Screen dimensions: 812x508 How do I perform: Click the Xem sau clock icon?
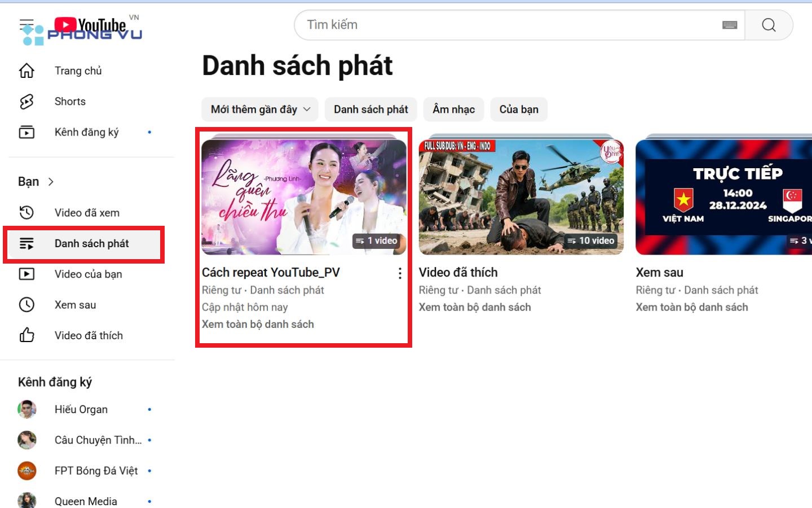[x=26, y=305]
